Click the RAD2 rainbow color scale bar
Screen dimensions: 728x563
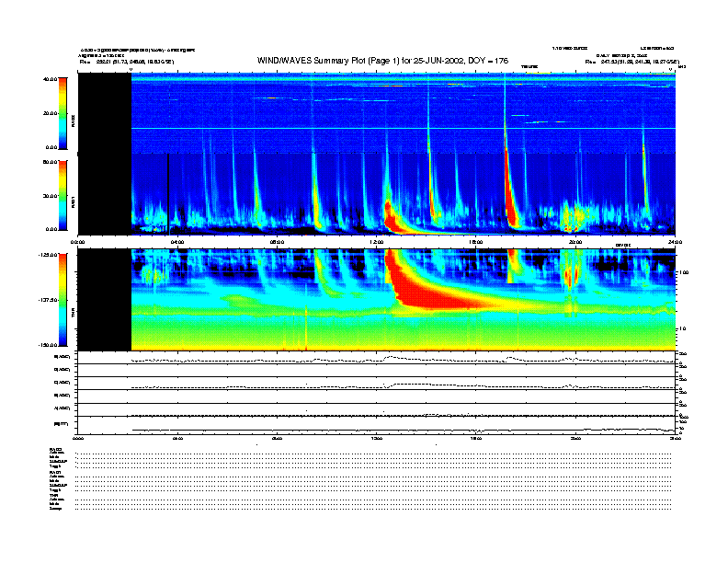(63, 113)
